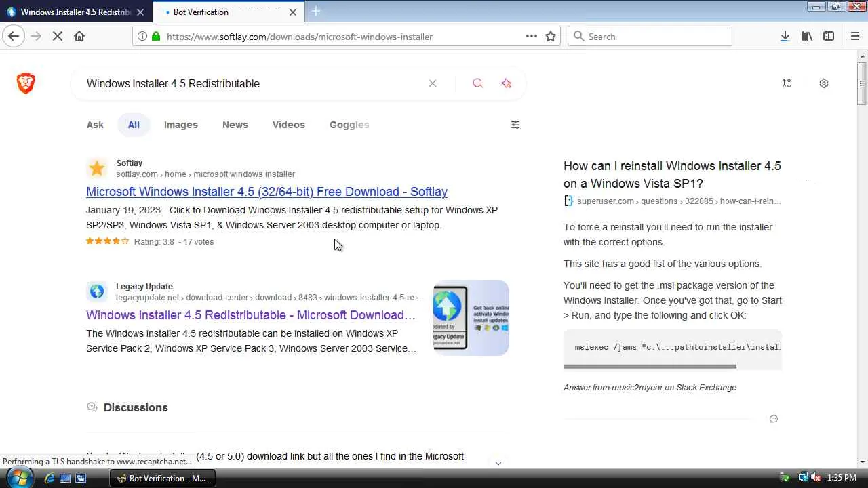Click the Softlay star favicon
Image resolution: width=868 pixels, height=488 pixels.
[97, 168]
